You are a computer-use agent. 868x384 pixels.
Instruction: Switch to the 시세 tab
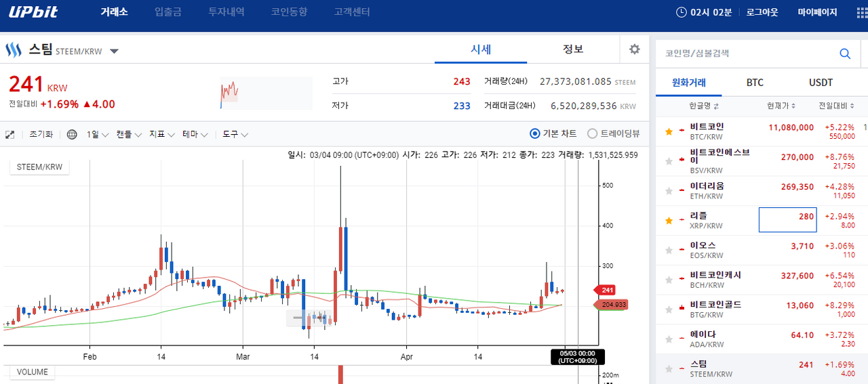pyautogui.click(x=480, y=49)
